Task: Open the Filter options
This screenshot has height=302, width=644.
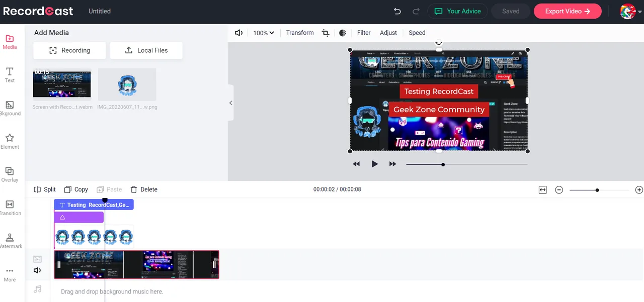Action: tap(364, 33)
